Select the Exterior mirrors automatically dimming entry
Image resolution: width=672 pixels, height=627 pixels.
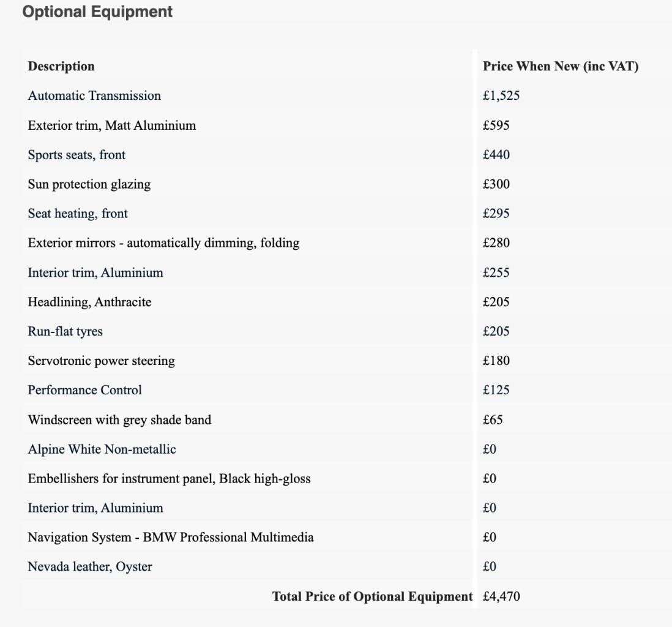(163, 243)
